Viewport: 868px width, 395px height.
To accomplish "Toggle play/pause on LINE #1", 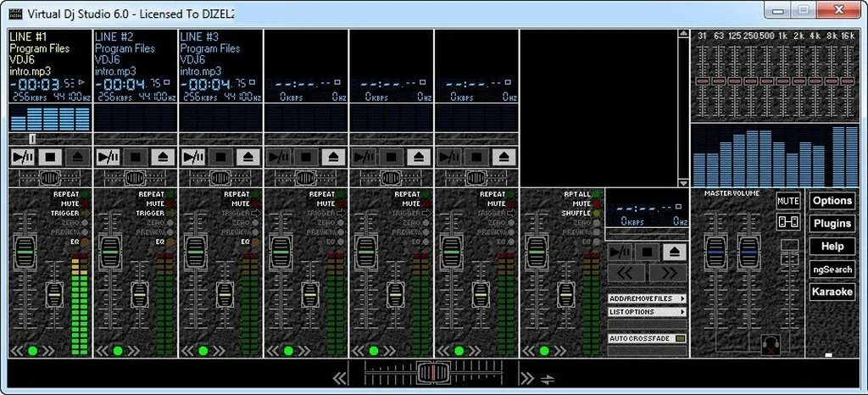I will [23, 157].
